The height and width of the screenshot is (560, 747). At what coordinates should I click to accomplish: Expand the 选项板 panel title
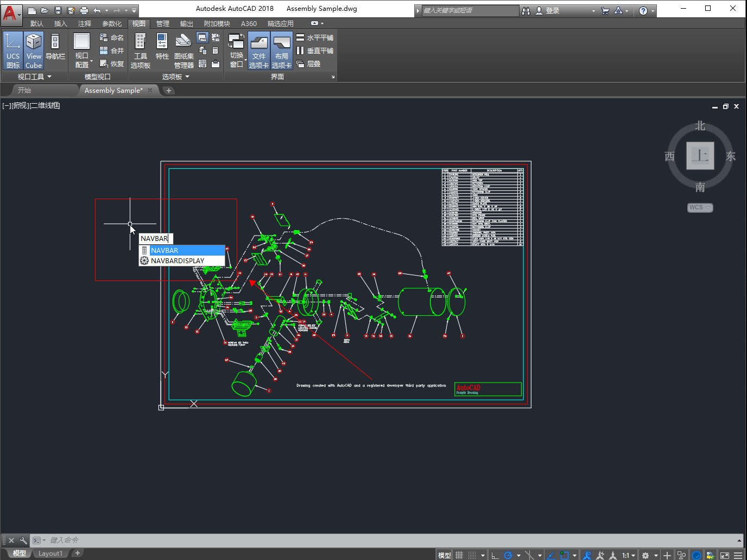click(x=175, y=77)
